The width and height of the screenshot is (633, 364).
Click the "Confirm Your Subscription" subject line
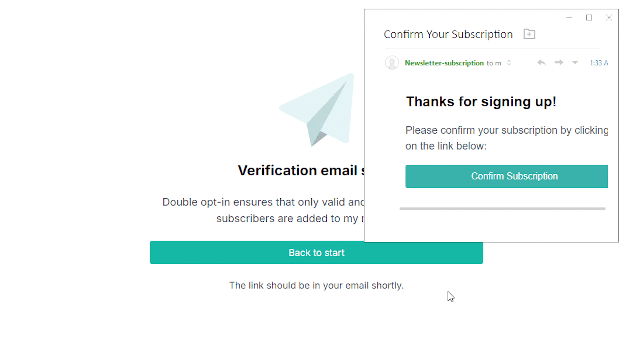[x=448, y=34]
